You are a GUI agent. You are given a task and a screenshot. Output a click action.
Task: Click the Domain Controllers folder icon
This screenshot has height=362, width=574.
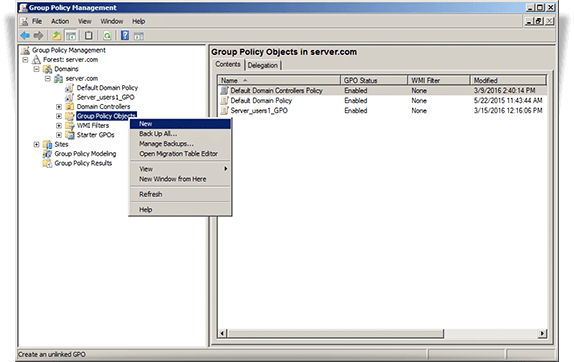pos(70,107)
